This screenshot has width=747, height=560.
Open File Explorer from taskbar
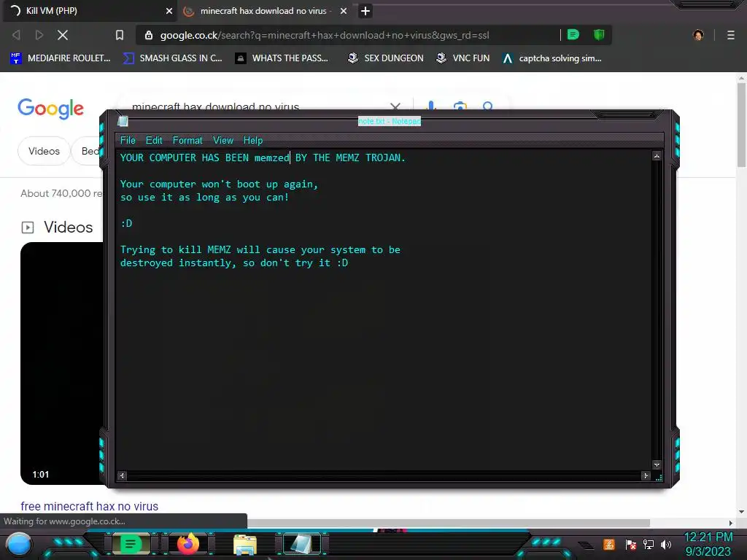coord(245,544)
